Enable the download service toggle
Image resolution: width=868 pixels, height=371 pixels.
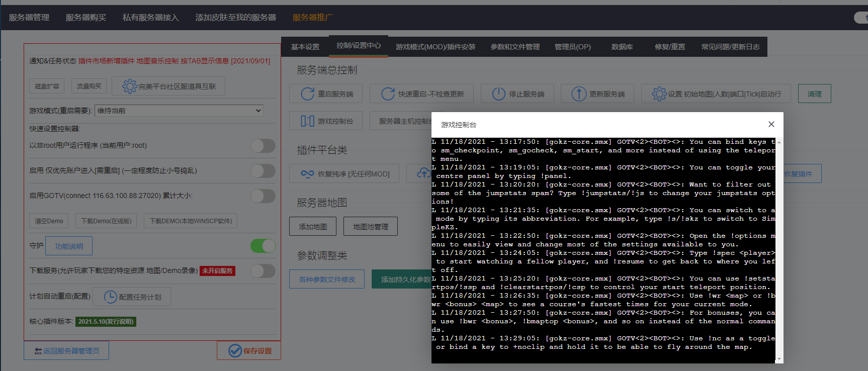(x=263, y=271)
